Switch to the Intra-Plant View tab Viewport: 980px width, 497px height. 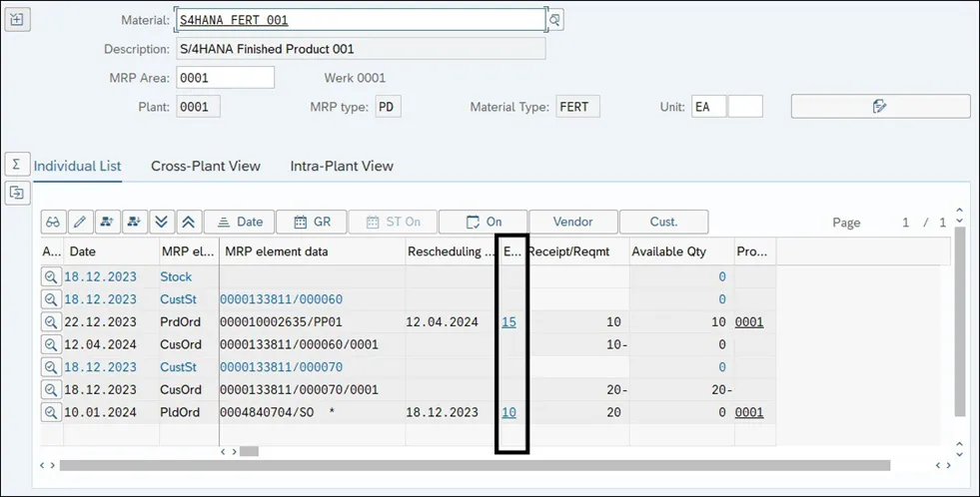tap(342, 166)
